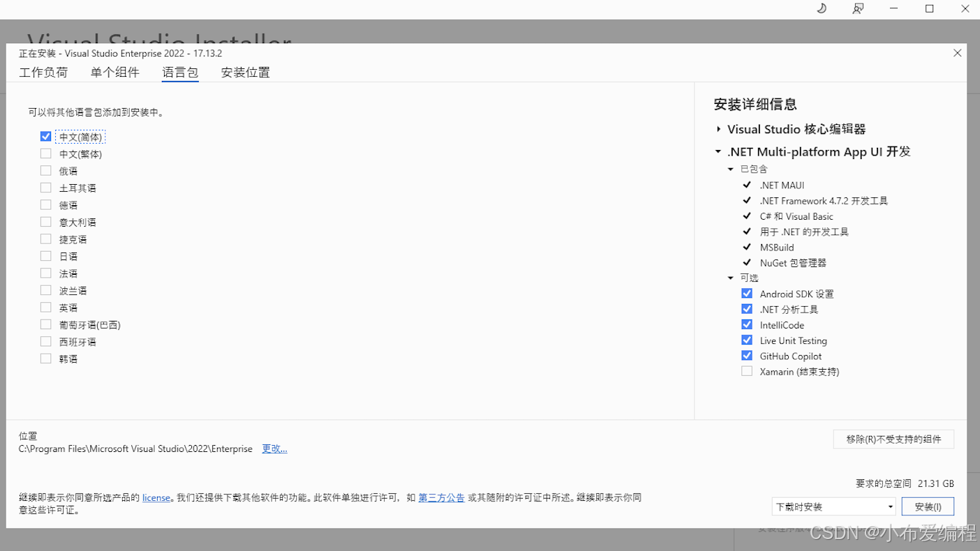980x551 pixels.
Task: Close the installation dialog with X
Action: (x=957, y=53)
